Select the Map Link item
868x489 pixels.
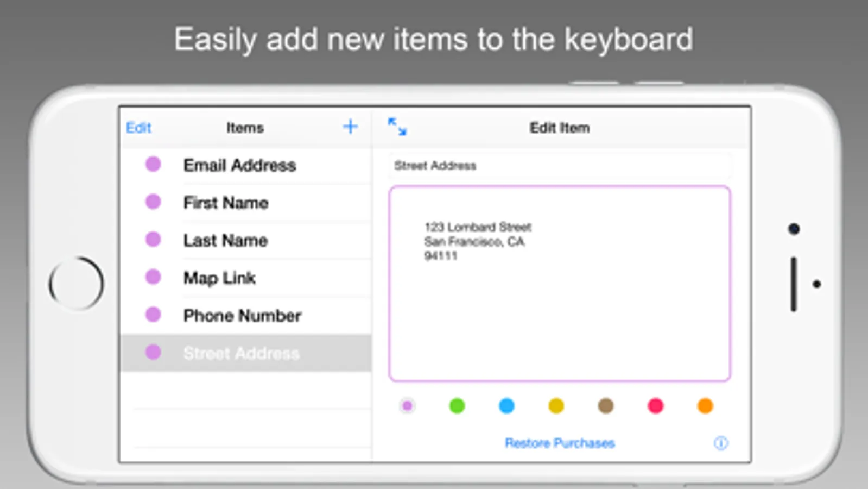pyautogui.click(x=246, y=278)
